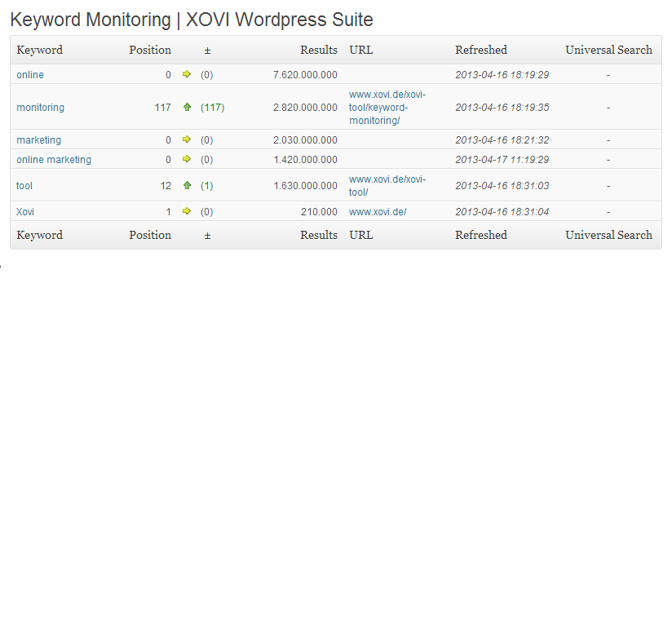Sort by top Position column header
The height and width of the screenshot is (641, 672).
coord(150,50)
